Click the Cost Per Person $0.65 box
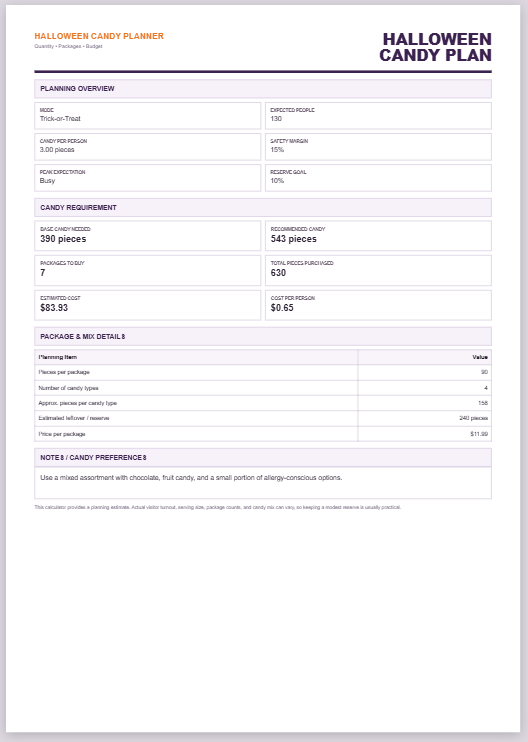This screenshot has height=742, width=528. 378,305
